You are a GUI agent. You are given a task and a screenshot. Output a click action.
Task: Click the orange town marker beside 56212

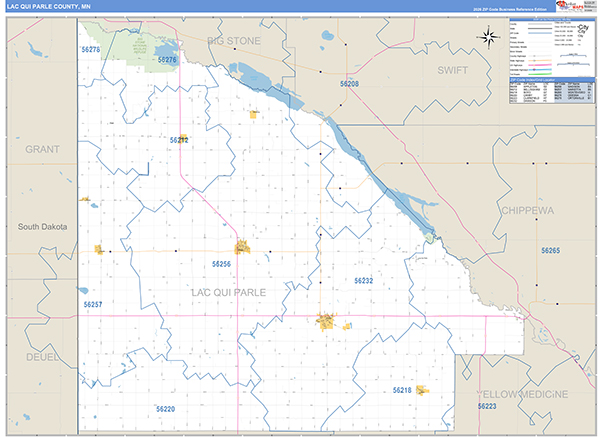coord(183,139)
